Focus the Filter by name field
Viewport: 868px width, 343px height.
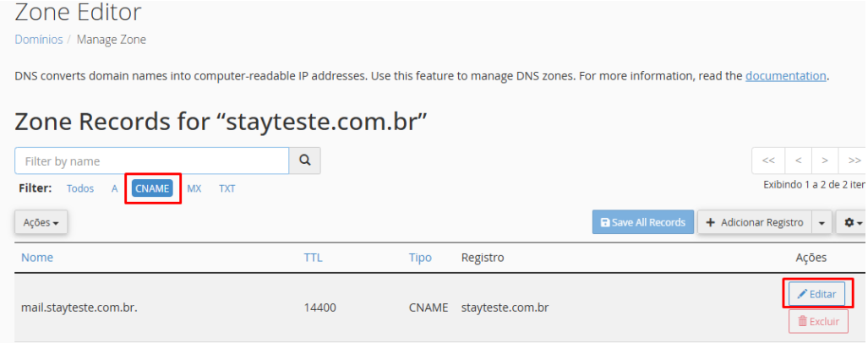tap(152, 161)
